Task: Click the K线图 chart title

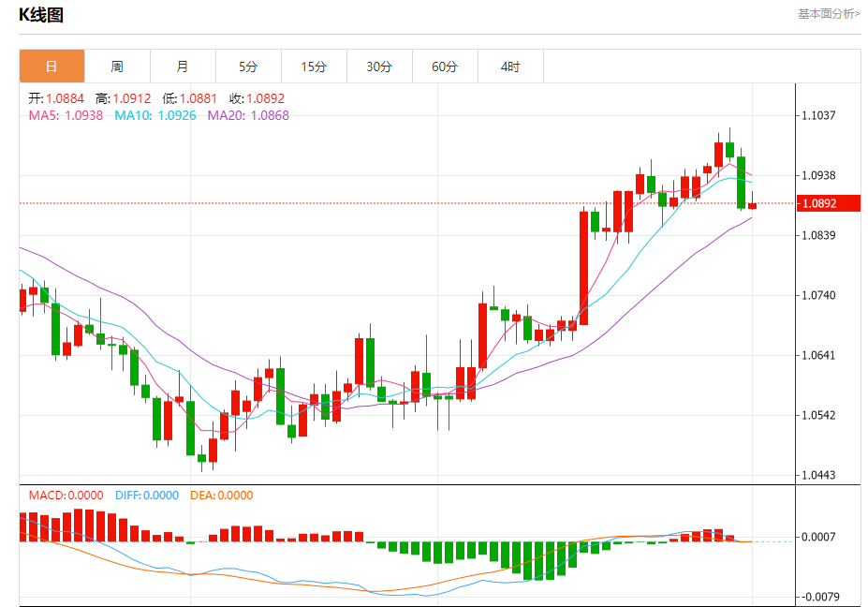Action: pyautogui.click(x=41, y=15)
